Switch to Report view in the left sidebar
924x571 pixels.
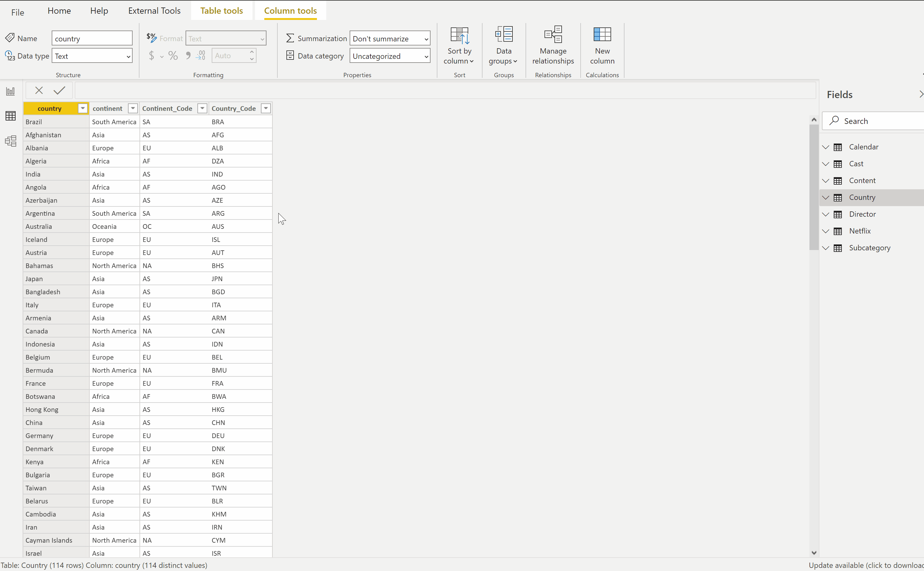click(10, 91)
